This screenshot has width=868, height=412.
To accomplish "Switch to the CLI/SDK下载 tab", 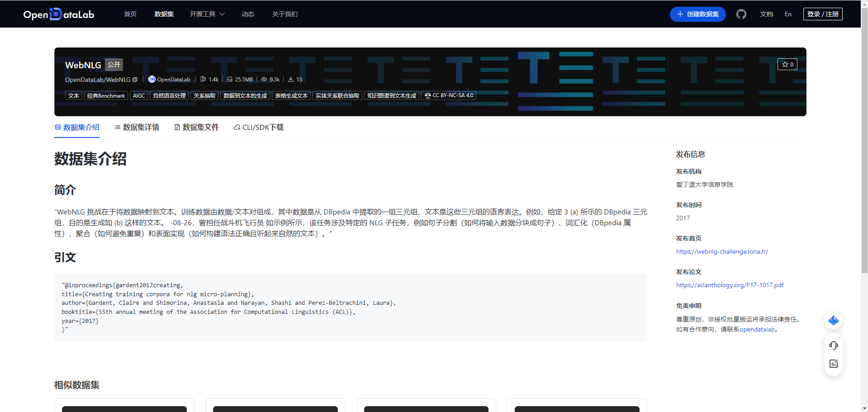I will point(259,128).
